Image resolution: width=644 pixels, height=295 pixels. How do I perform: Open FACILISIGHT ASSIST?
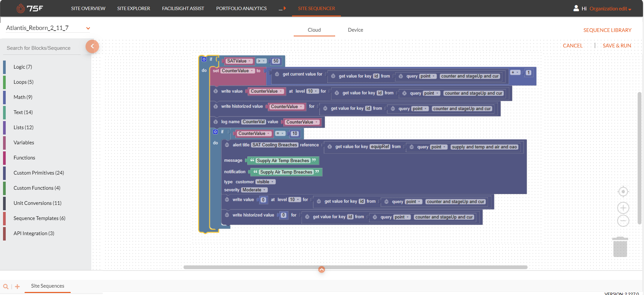183,8
